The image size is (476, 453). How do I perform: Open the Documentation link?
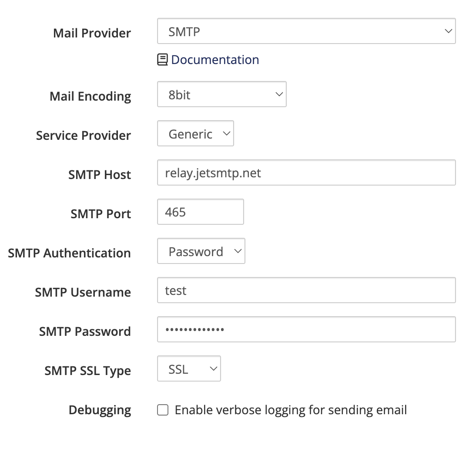coord(215,60)
